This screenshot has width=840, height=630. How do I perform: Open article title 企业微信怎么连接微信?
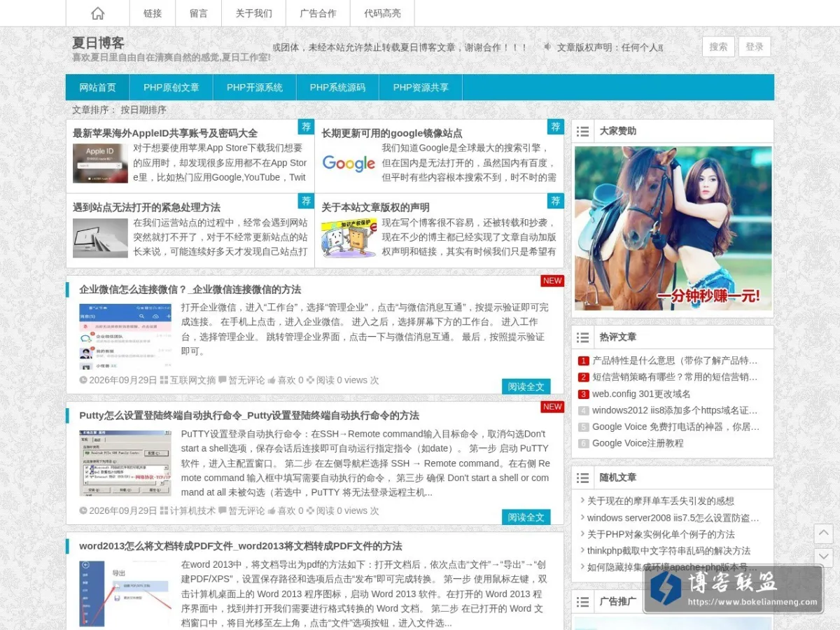(x=190, y=289)
